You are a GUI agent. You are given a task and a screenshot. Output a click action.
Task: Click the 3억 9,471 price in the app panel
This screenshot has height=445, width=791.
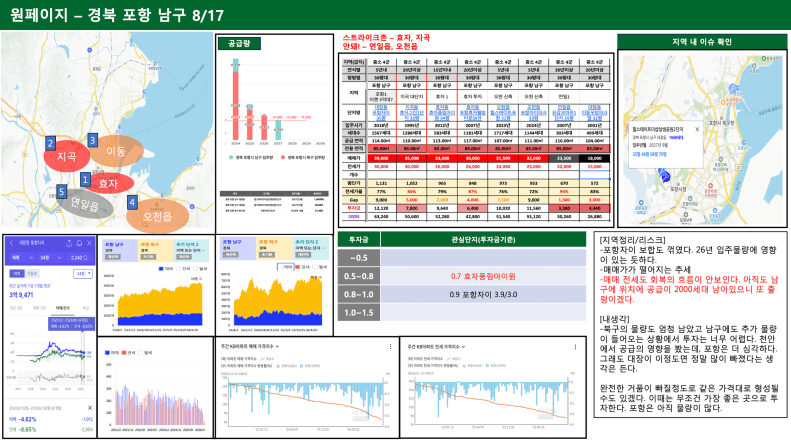(21, 295)
